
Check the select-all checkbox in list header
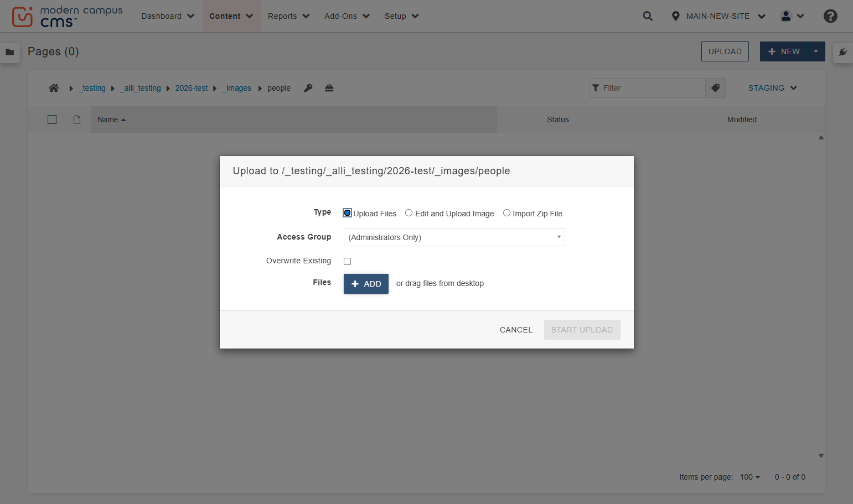click(x=52, y=119)
